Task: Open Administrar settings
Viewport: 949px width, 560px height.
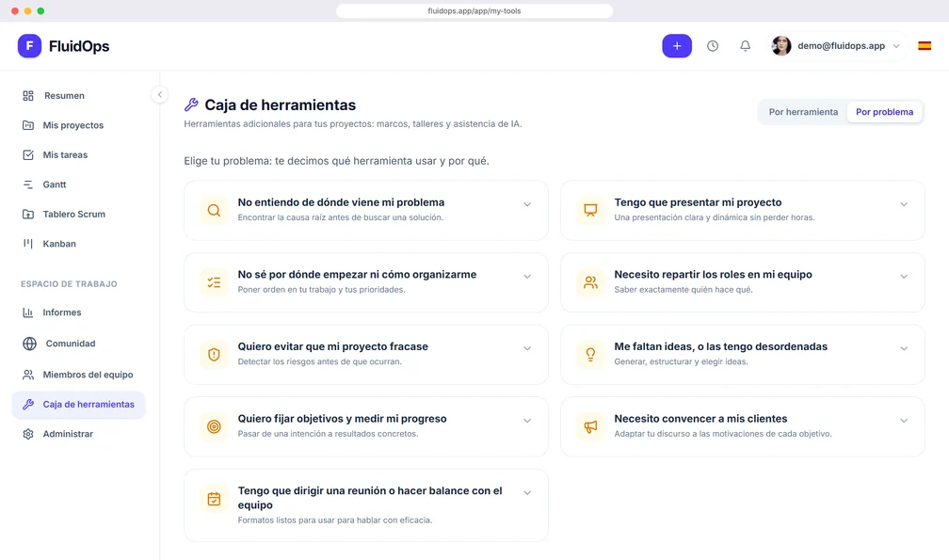Action: coord(79,434)
